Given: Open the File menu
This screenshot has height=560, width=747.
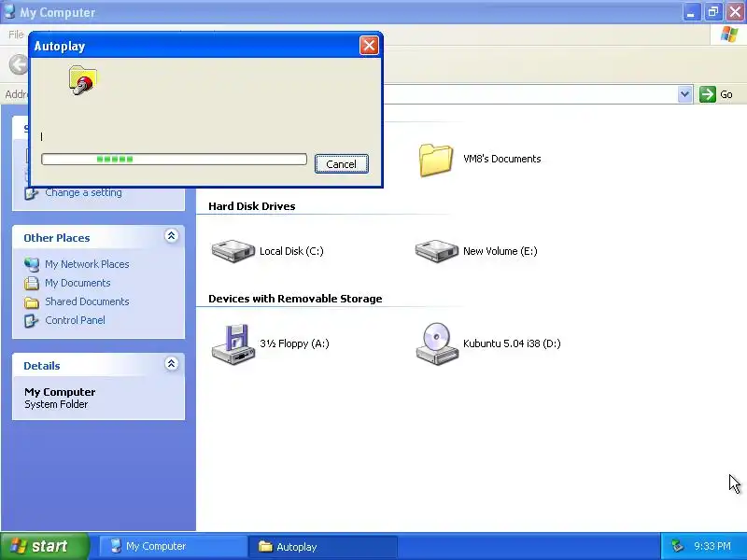Looking at the screenshot, I should (x=16, y=35).
